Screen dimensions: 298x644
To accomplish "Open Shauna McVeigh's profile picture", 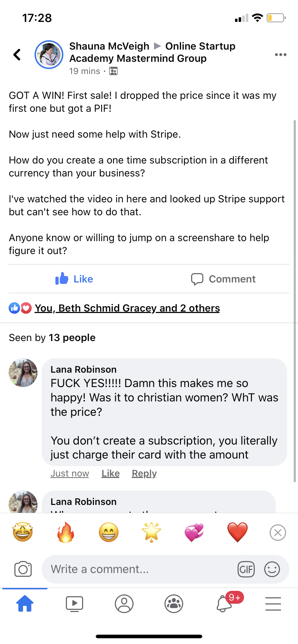I will point(49,55).
